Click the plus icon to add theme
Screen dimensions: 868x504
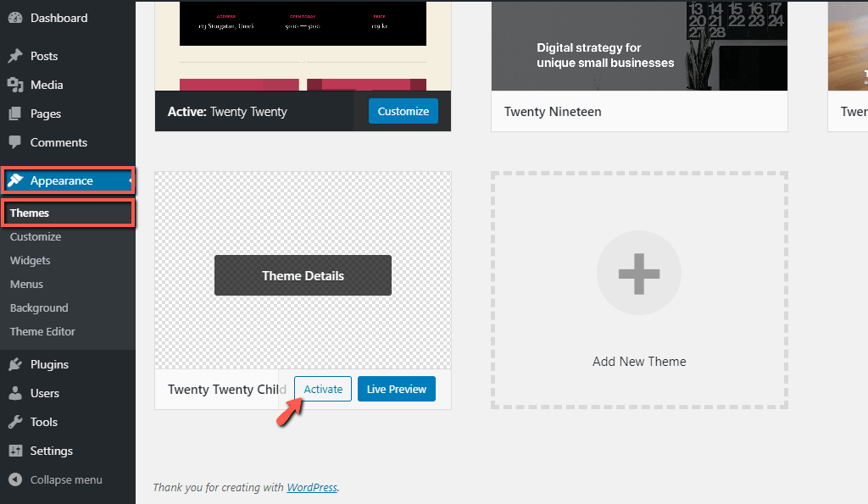click(x=639, y=274)
